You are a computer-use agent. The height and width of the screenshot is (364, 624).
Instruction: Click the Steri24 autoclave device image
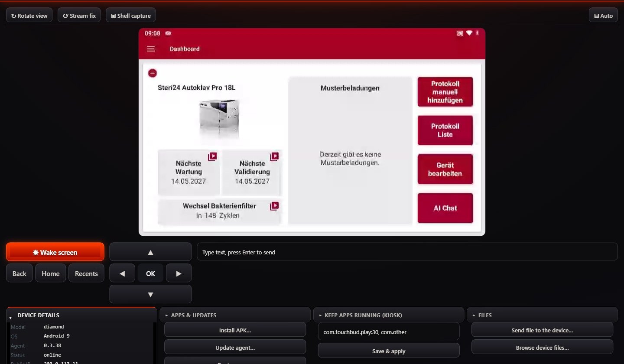coord(219,119)
